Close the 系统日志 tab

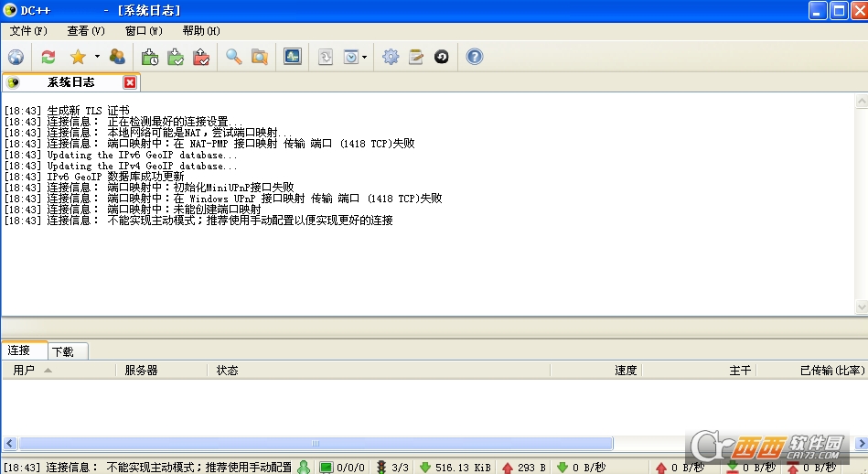130,82
